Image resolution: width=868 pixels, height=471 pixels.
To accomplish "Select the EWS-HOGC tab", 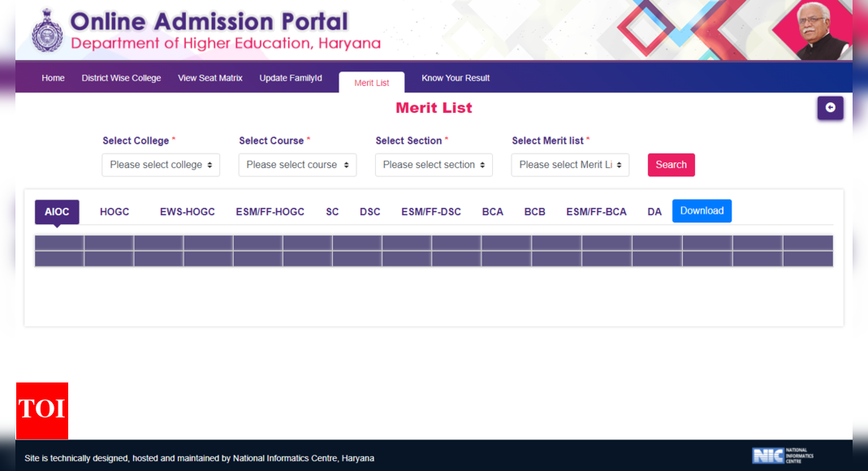I will [x=187, y=212].
